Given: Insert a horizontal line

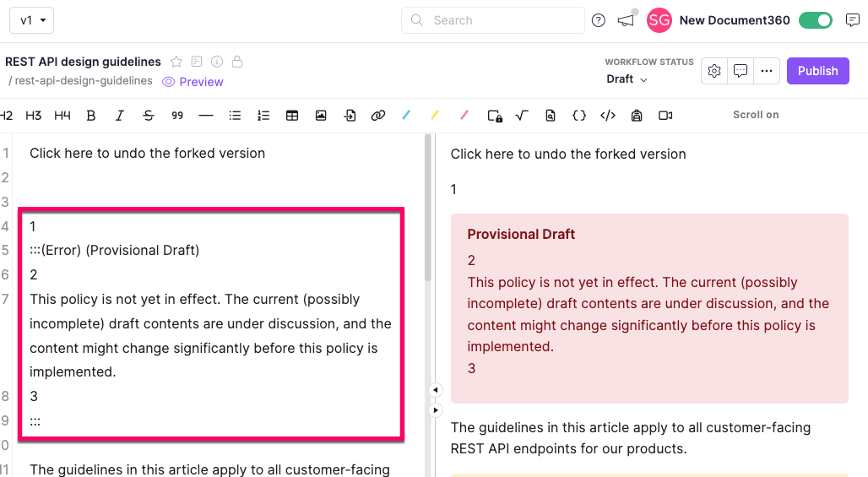Looking at the screenshot, I should click(x=206, y=115).
